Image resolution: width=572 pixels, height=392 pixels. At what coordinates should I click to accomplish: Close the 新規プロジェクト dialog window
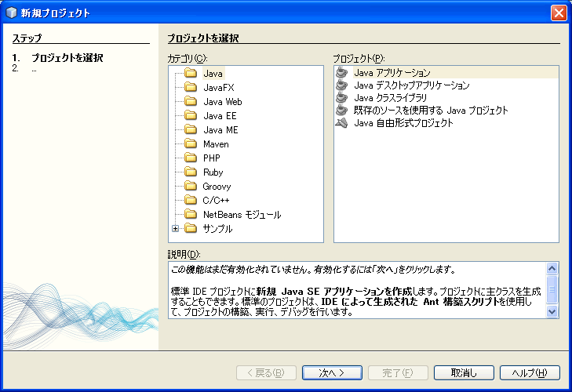pos(559,13)
